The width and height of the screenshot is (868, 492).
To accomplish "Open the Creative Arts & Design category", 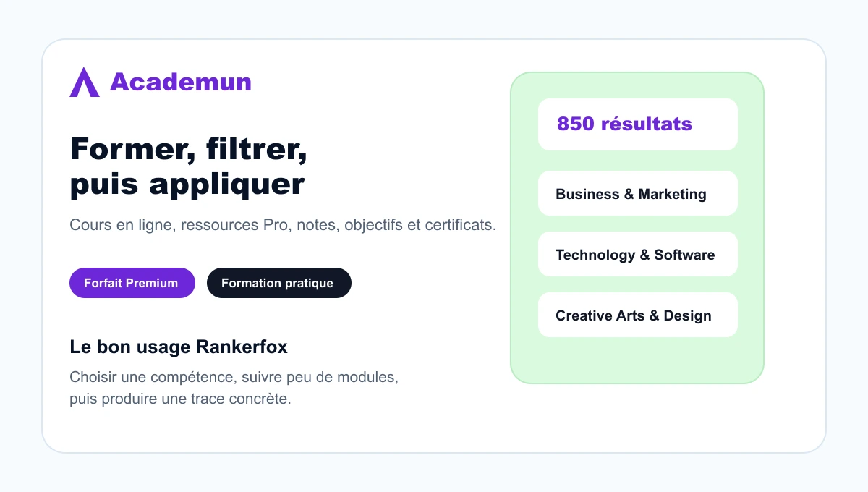I will [638, 315].
